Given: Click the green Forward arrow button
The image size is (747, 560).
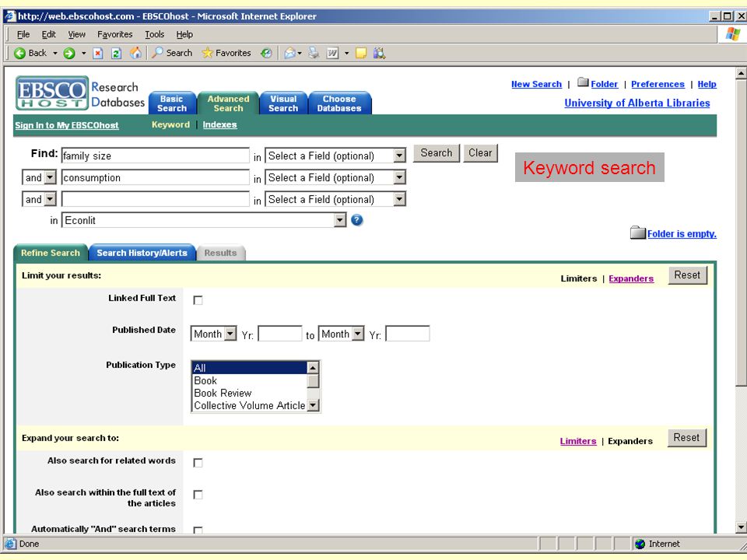Looking at the screenshot, I should (x=69, y=54).
